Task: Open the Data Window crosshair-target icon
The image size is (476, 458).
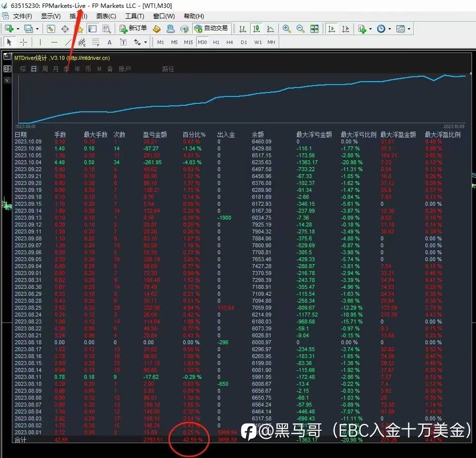Action: 65,29
